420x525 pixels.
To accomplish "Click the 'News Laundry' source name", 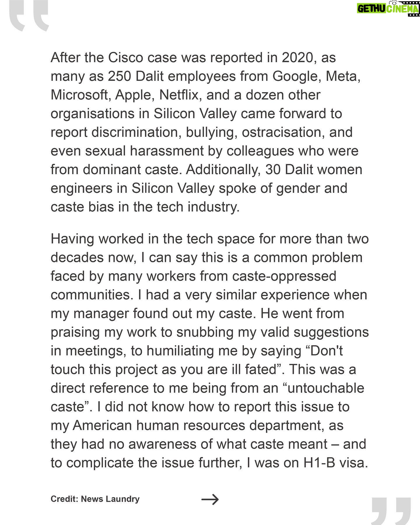I will (110, 499).
